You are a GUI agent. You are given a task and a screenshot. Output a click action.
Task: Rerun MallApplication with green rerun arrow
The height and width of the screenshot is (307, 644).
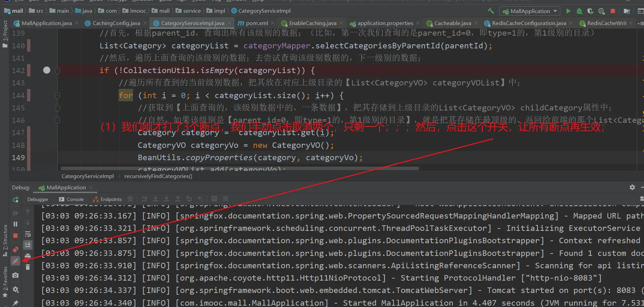pyautogui.click(x=15, y=200)
